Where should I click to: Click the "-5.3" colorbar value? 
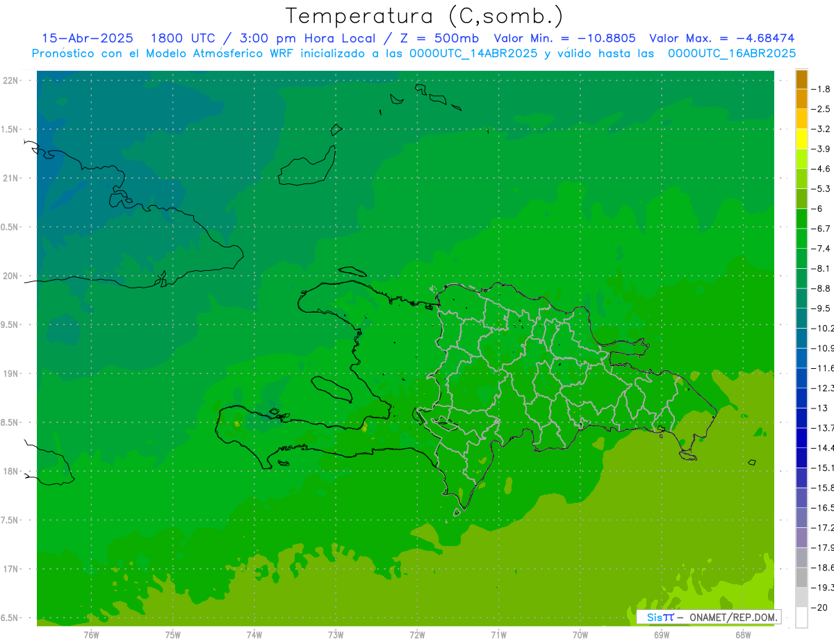point(821,188)
